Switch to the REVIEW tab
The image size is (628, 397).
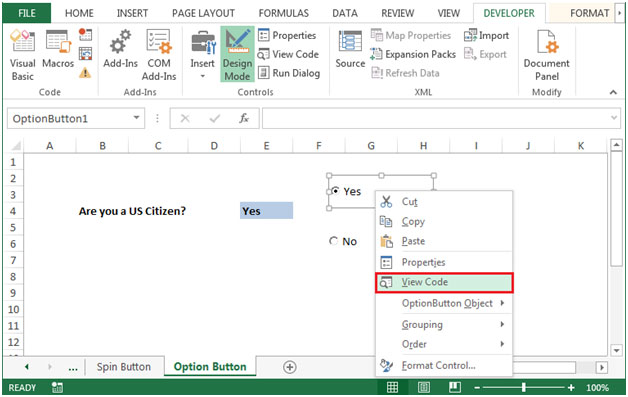pyautogui.click(x=397, y=13)
